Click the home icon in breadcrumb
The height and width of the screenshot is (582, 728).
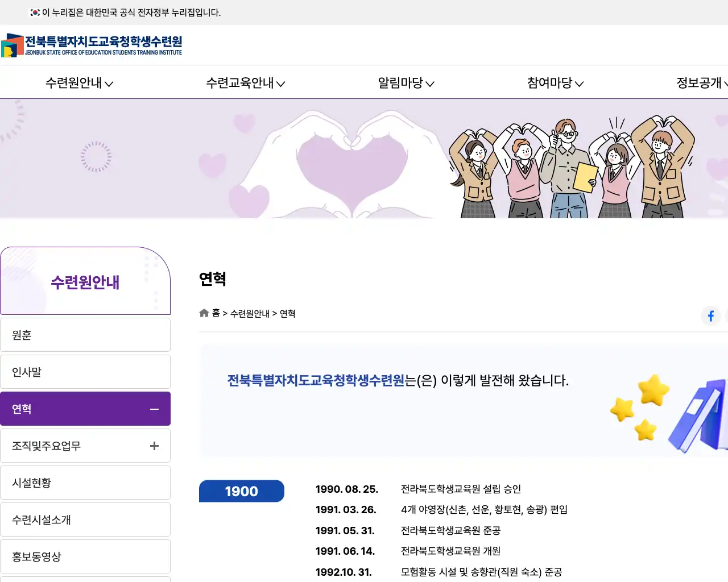click(x=204, y=313)
